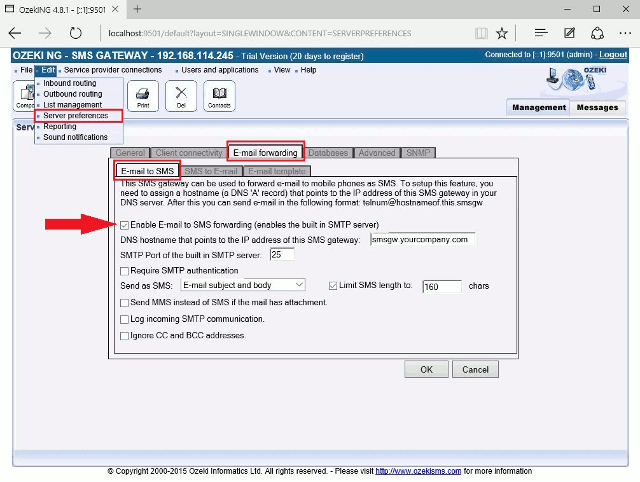Switch to the Advanced tab
Screen dimensions: 640x482
(377, 153)
